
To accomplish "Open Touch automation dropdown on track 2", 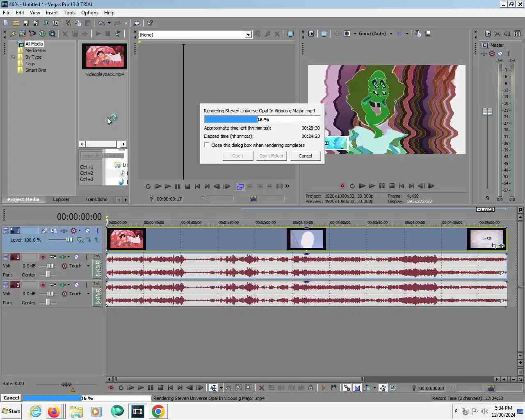I will (x=88, y=266).
